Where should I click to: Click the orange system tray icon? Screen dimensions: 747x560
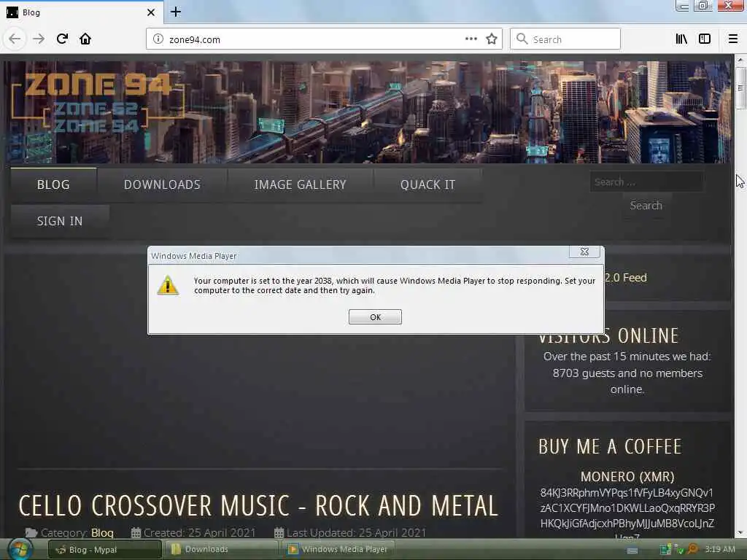(692, 550)
